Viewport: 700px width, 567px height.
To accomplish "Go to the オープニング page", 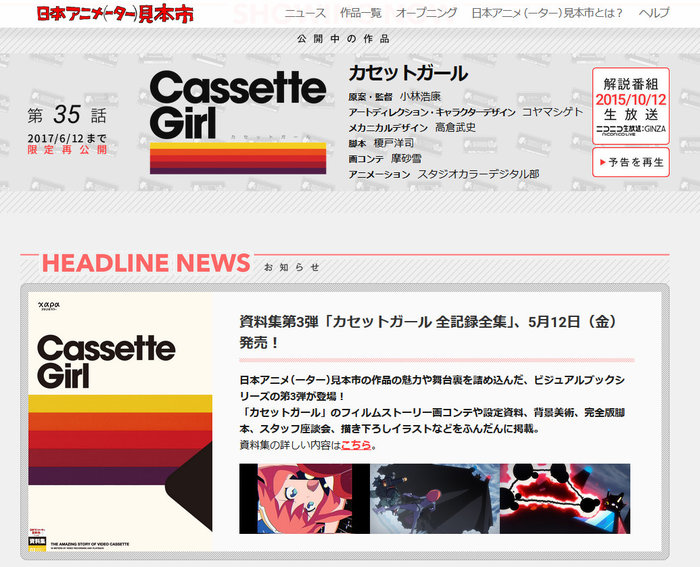I will 426,13.
